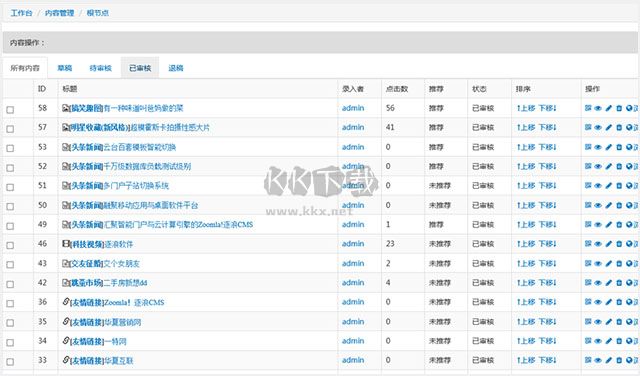
Task: Check the box beside article ID 50
Action: [x=10, y=207]
